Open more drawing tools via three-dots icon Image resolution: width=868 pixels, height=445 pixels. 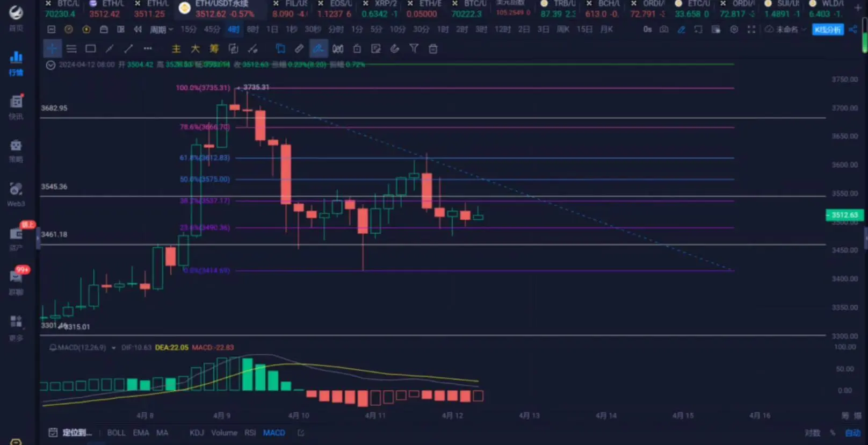tap(148, 49)
